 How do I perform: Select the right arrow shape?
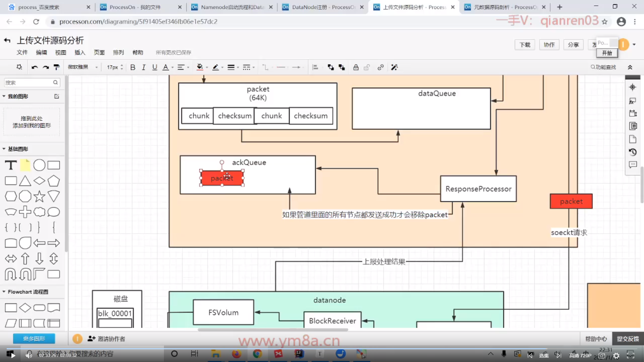[54, 243]
